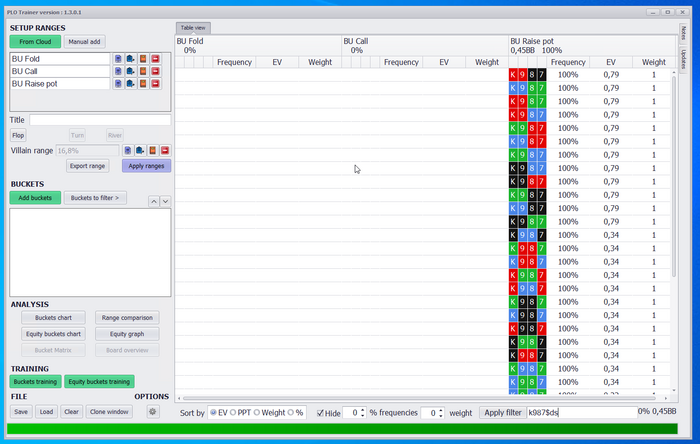Click the Export range button
The image size is (700, 444).
[x=88, y=166]
